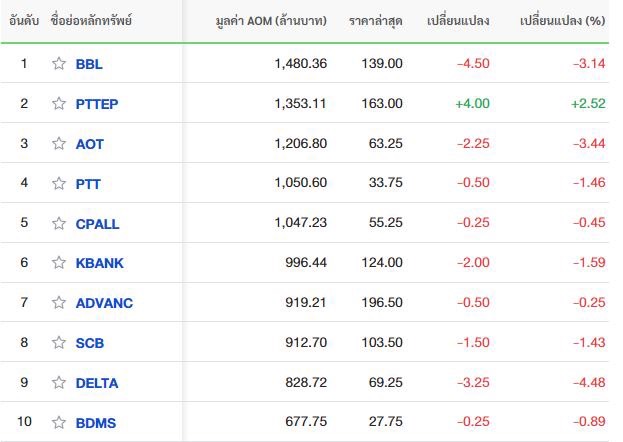Star the DELTA stock
This screenshot has width=623, height=442.
click(59, 382)
